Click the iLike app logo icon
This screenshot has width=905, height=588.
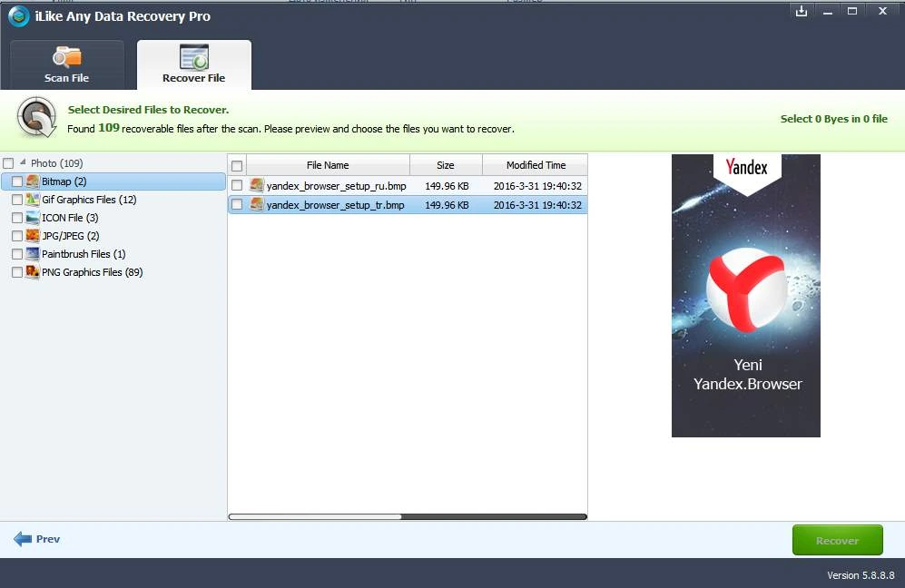pyautogui.click(x=18, y=16)
